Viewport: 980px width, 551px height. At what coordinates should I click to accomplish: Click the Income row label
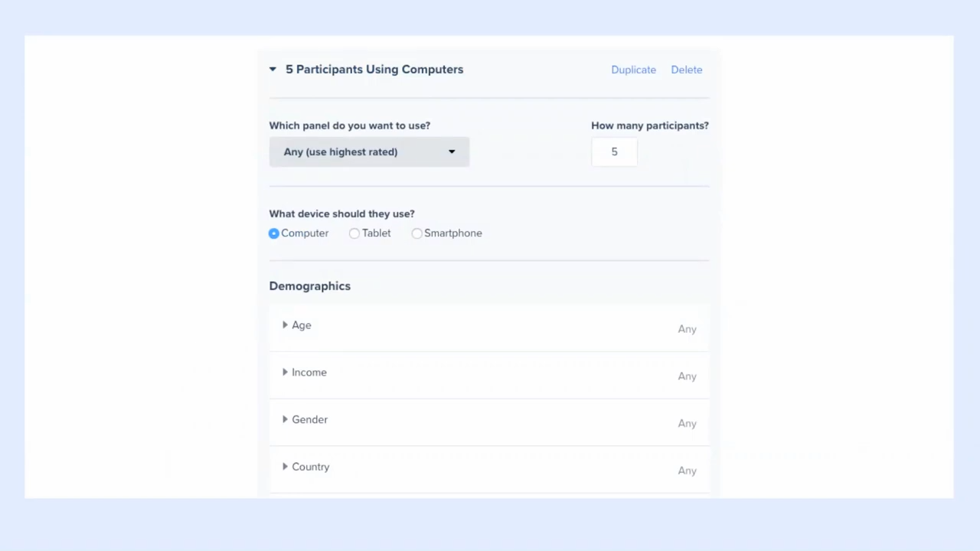[x=309, y=373]
